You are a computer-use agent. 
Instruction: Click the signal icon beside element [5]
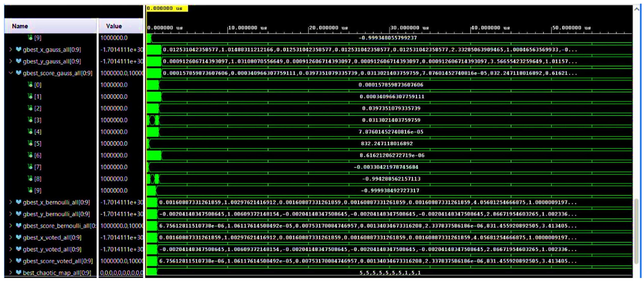click(x=30, y=143)
